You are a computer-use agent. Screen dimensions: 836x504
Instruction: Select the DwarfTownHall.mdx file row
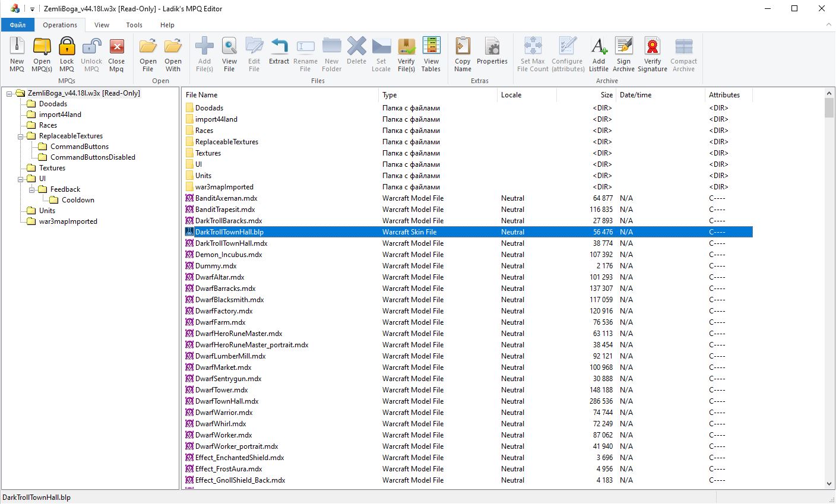(x=468, y=401)
